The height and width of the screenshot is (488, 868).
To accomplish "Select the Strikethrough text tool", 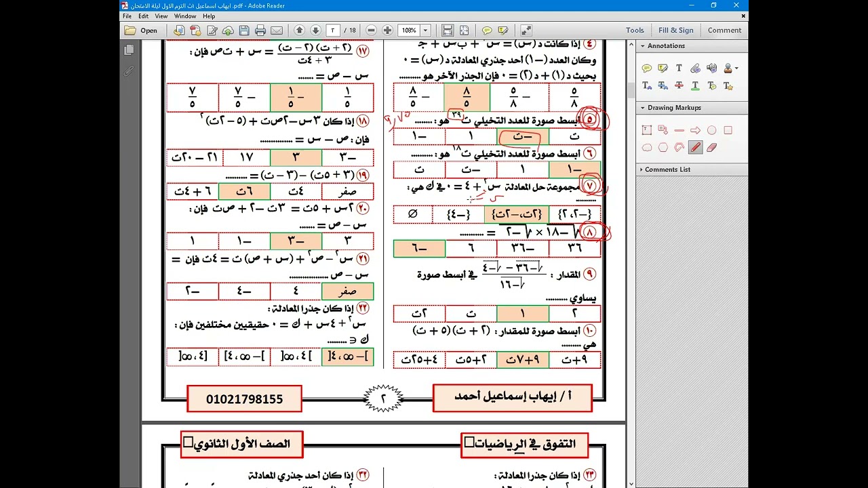I will [679, 86].
